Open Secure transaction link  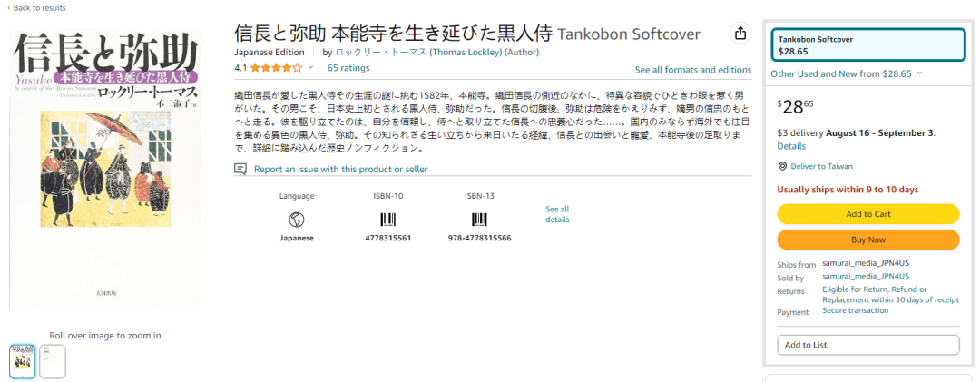pyautogui.click(x=855, y=310)
